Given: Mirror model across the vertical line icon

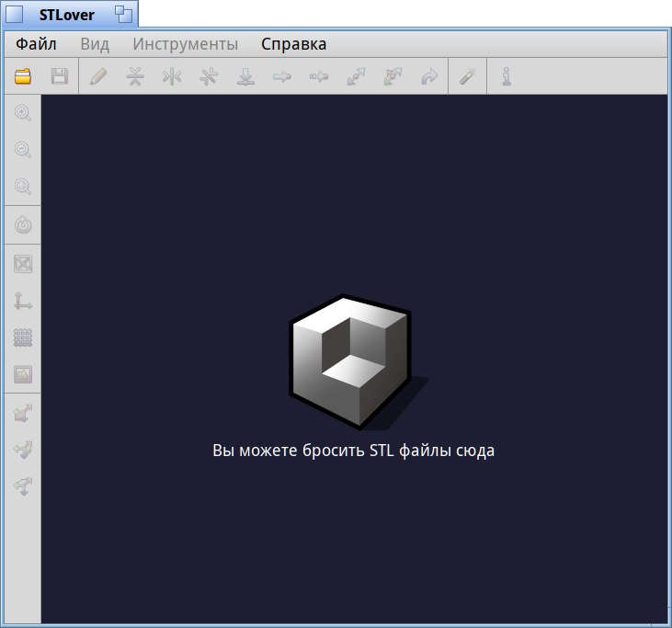Looking at the screenshot, I should click(x=172, y=76).
